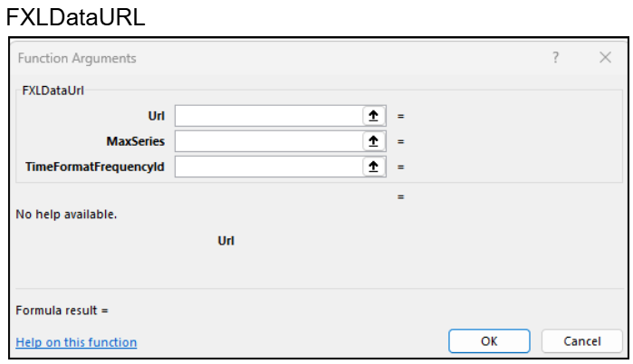The image size is (633, 364).
Task: Collapse dialog using the MaxSeries range selector
Action: pos(374,141)
